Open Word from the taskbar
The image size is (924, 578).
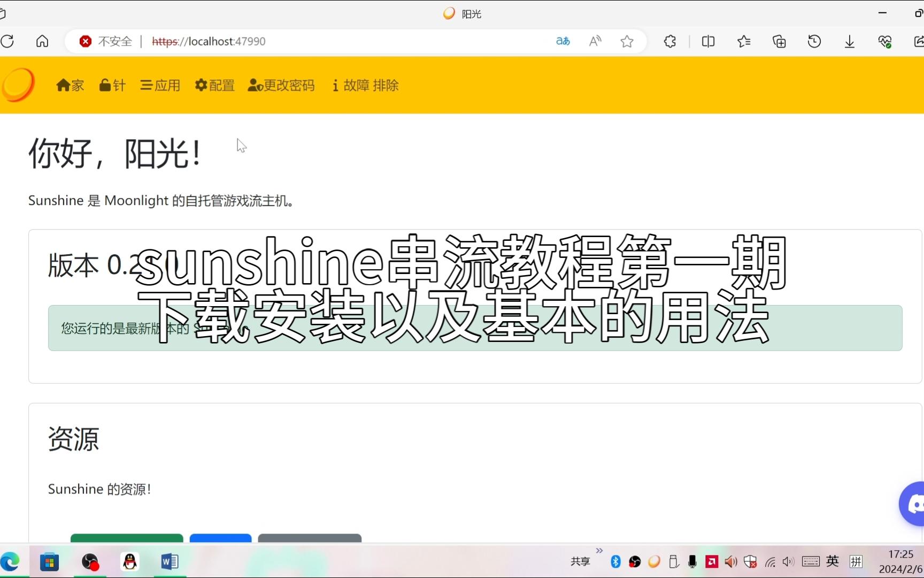[170, 561]
